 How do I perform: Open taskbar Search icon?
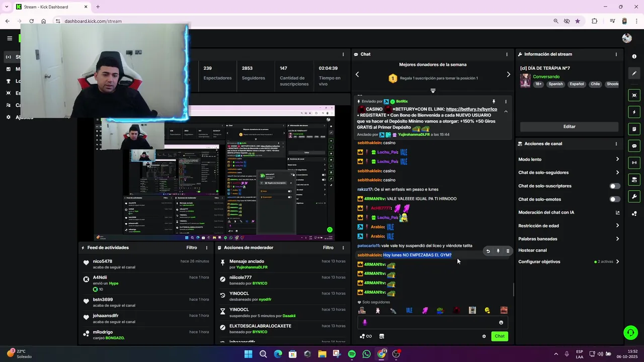point(263,354)
